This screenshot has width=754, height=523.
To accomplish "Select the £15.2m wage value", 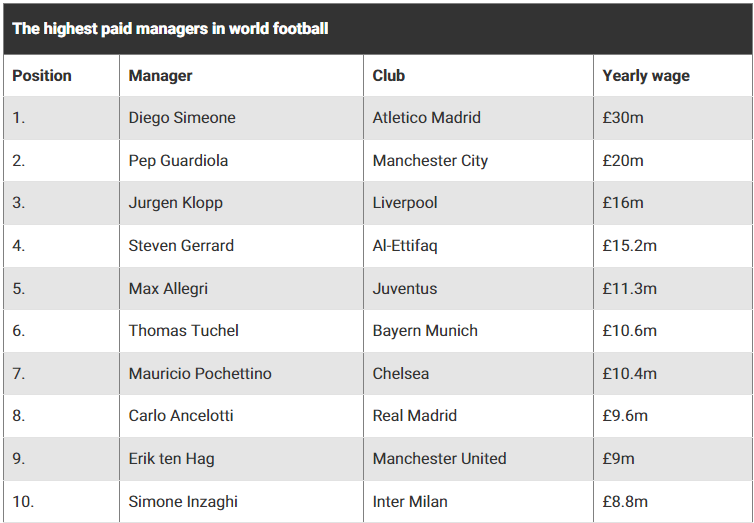I will tap(629, 246).
